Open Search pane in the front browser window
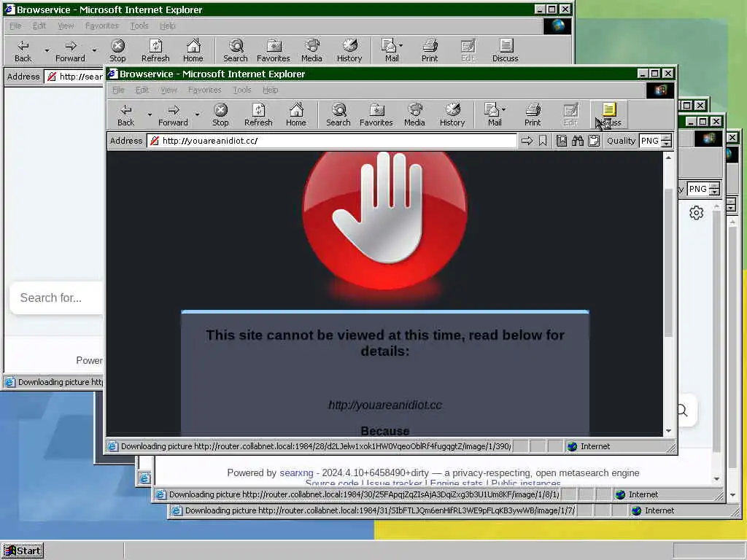Viewport: 747px width, 560px height. 338,115
